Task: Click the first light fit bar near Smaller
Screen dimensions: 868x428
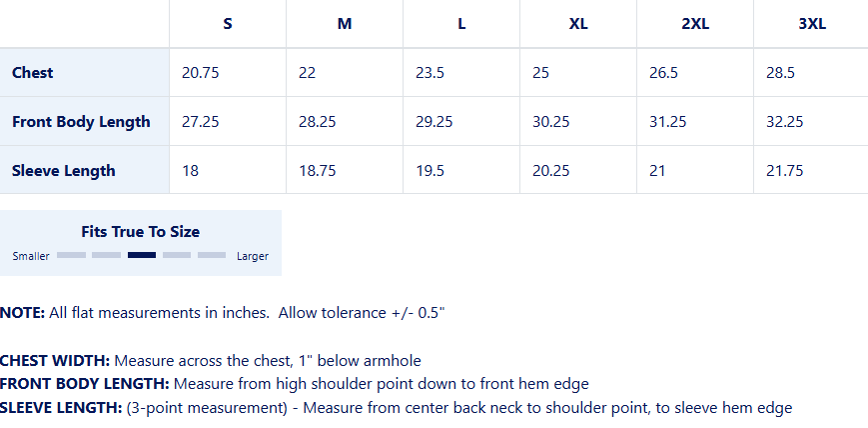Action: (71, 255)
